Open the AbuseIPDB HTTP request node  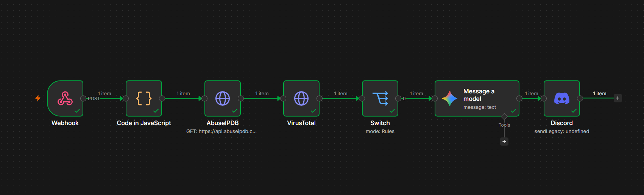coord(223,98)
